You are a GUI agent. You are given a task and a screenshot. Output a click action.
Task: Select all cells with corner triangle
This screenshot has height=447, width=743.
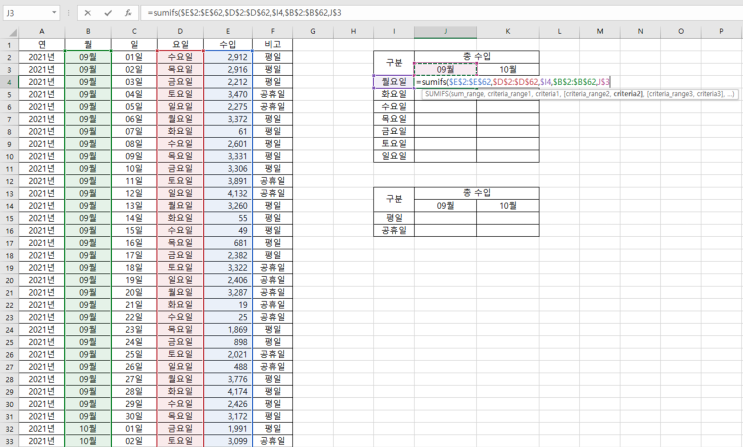point(12,32)
